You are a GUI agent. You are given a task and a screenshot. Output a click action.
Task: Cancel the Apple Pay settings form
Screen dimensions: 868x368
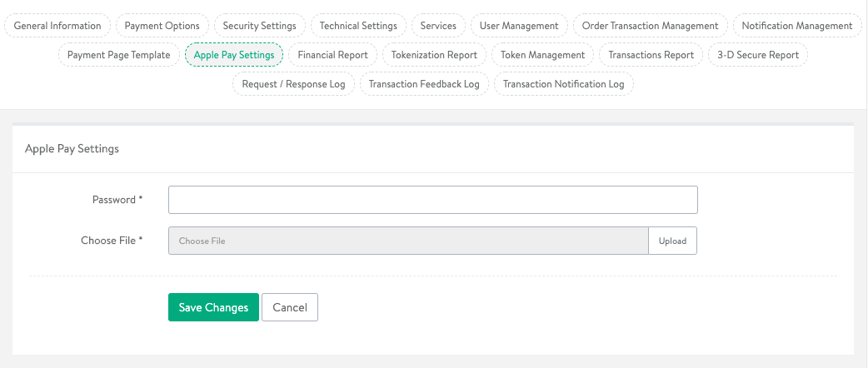290,307
